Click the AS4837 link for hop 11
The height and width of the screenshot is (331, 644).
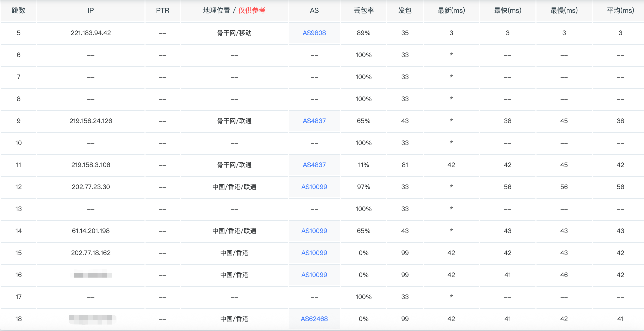[314, 165]
